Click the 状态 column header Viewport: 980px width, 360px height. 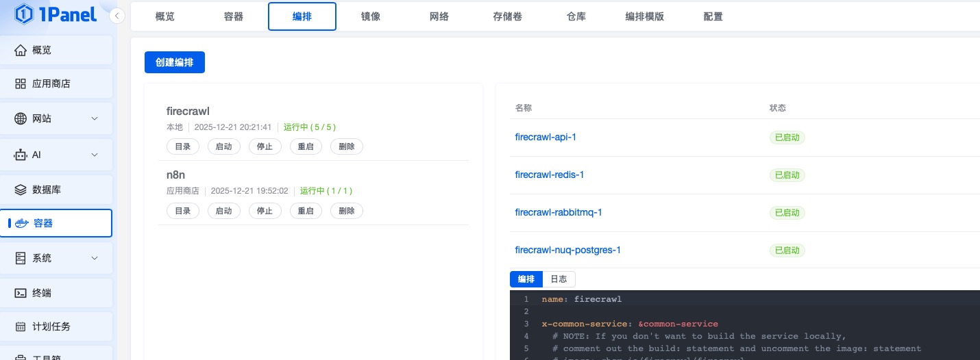778,108
